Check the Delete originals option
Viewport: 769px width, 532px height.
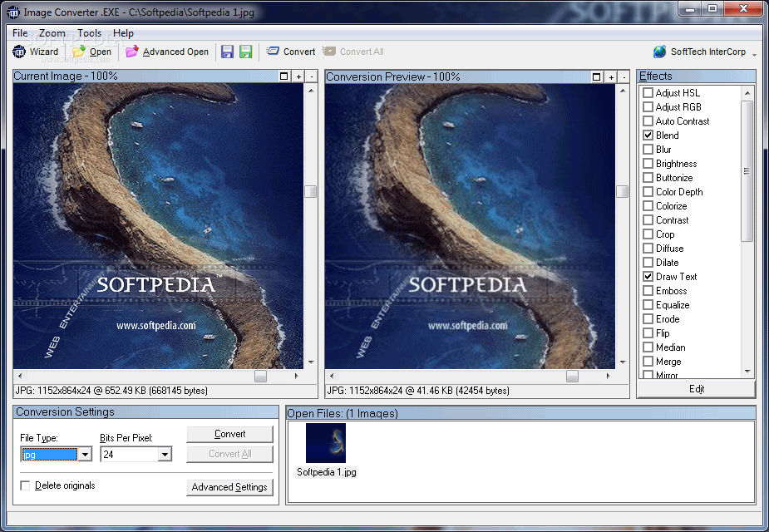pyautogui.click(x=25, y=485)
